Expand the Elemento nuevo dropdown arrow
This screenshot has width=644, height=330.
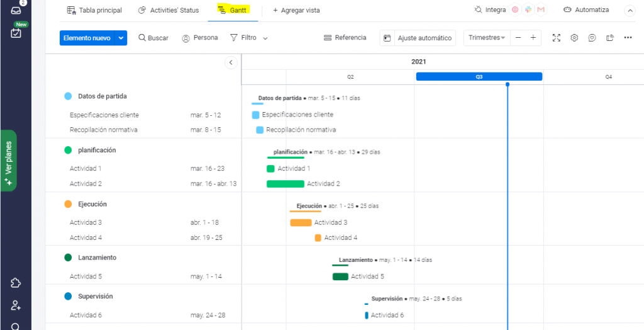(121, 38)
